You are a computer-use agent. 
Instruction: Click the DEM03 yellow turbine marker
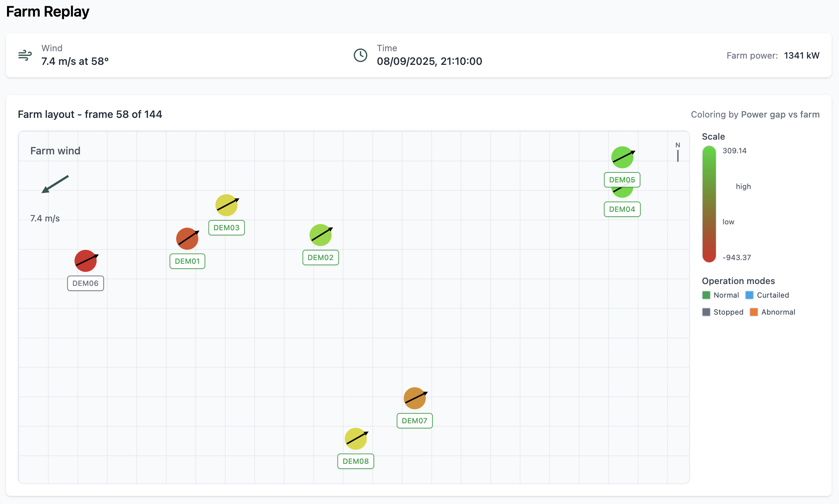(x=226, y=205)
